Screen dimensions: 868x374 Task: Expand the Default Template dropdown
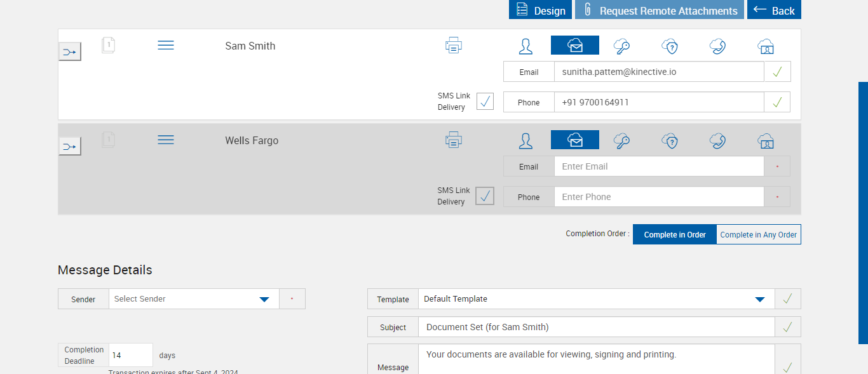click(x=596, y=299)
